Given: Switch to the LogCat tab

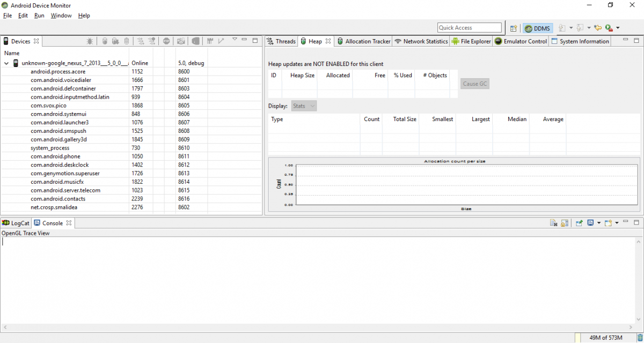Looking at the screenshot, I should (x=16, y=223).
